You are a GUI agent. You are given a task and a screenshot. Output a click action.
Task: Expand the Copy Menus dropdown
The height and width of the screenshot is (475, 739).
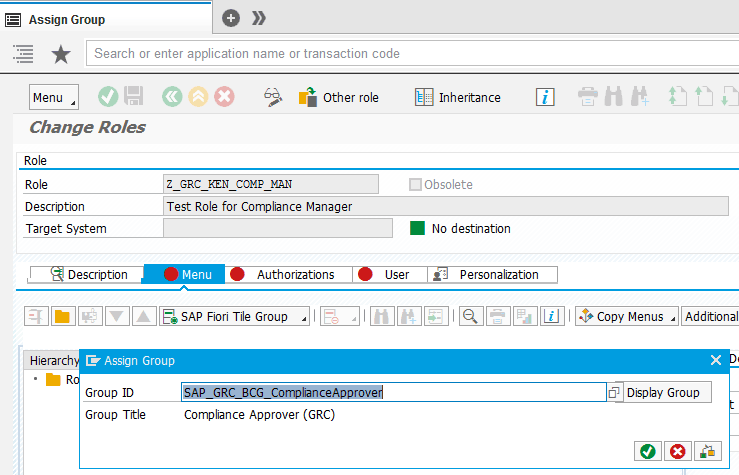627,317
